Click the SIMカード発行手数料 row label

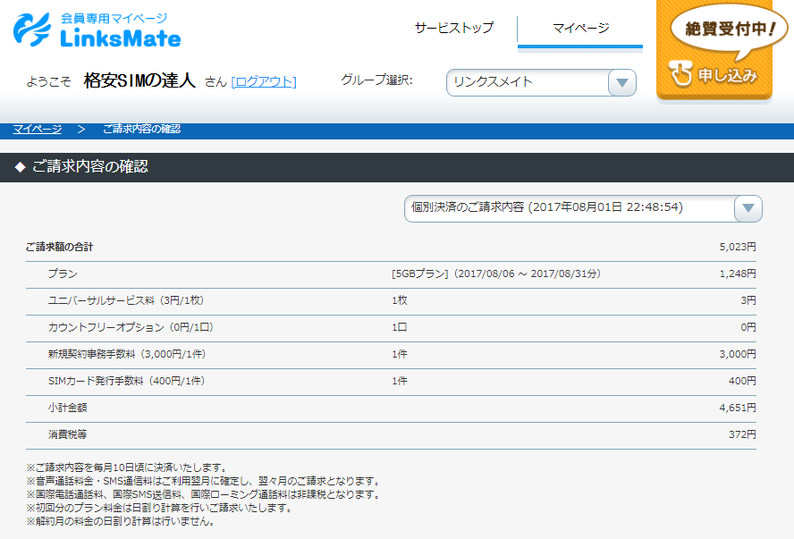126,381
